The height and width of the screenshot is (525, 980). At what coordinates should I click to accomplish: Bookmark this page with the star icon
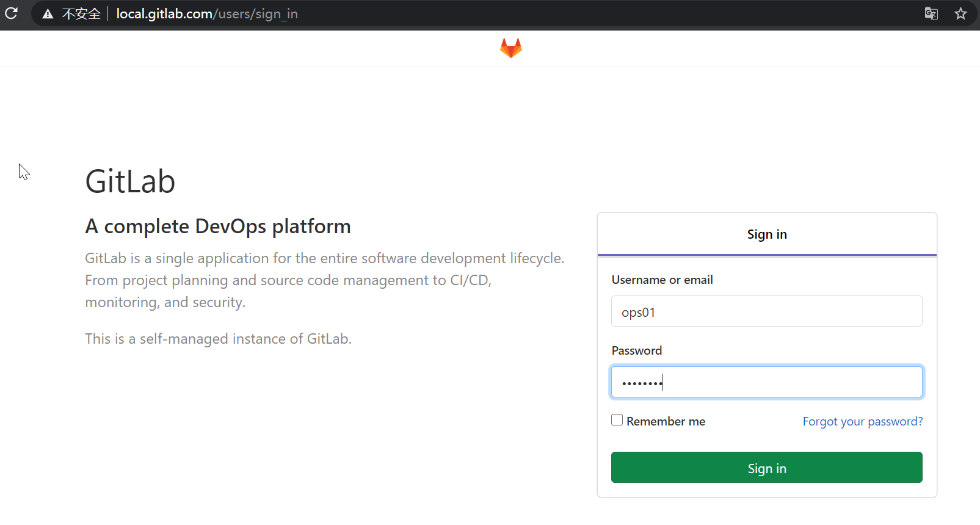click(x=960, y=13)
